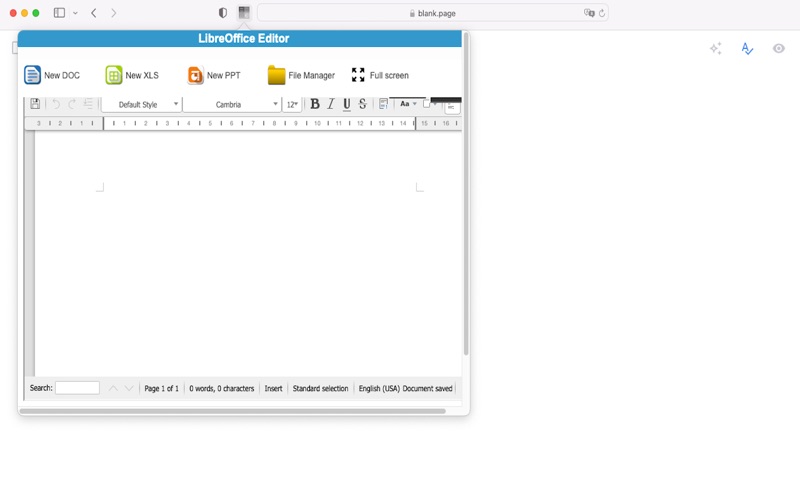Click the list formatting icon after Redo
The image size is (800, 500).
coord(88,104)
